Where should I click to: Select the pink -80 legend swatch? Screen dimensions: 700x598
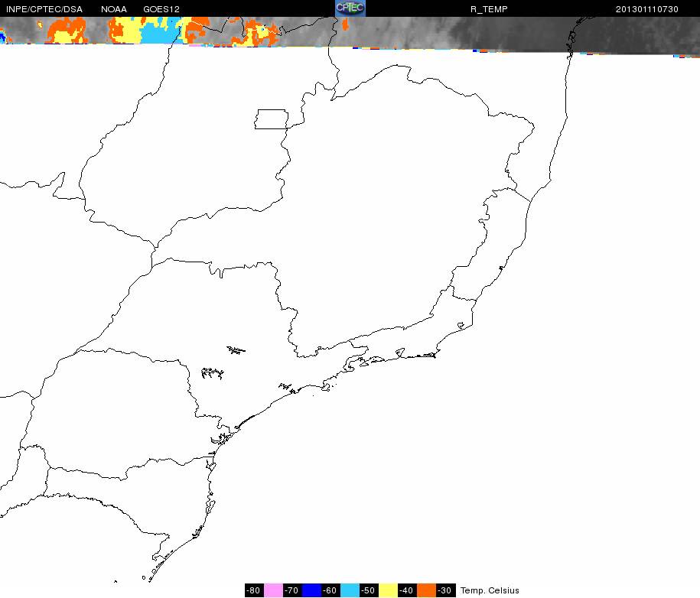point(273,590)
